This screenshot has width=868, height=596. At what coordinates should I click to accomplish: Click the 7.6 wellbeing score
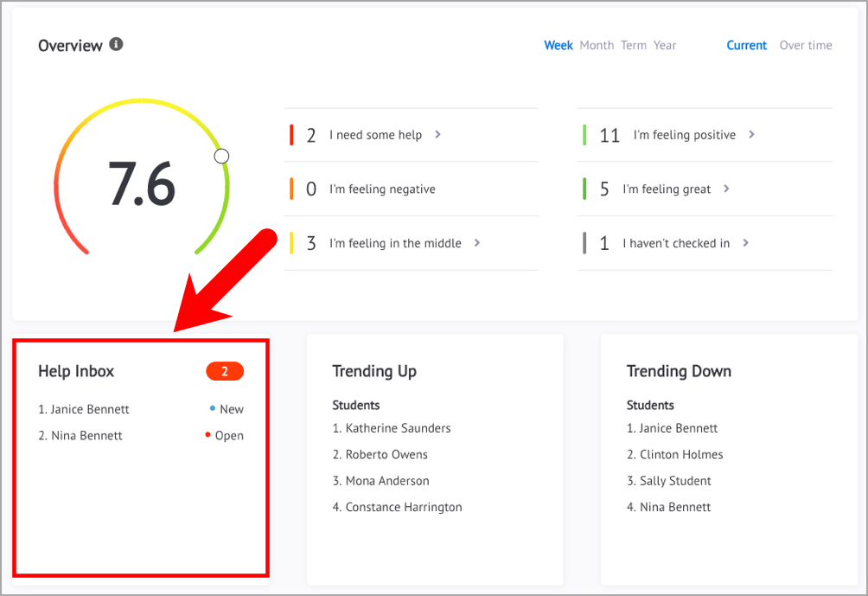142,184
